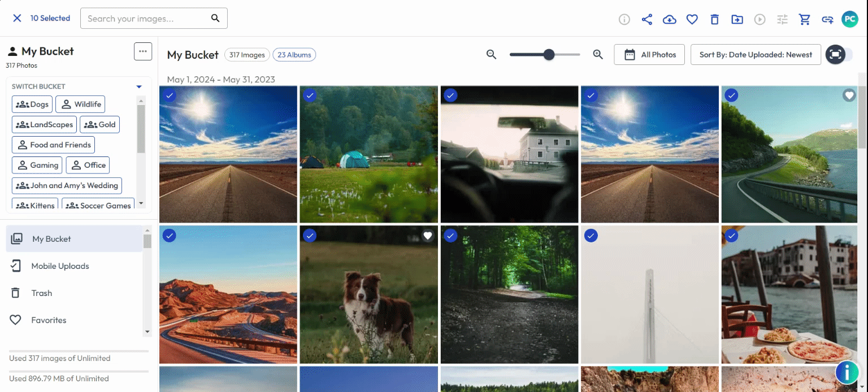The width and height of the screenshot is (868, 392).
Task: Click the link icon in the toolbar
Action: 828,19
